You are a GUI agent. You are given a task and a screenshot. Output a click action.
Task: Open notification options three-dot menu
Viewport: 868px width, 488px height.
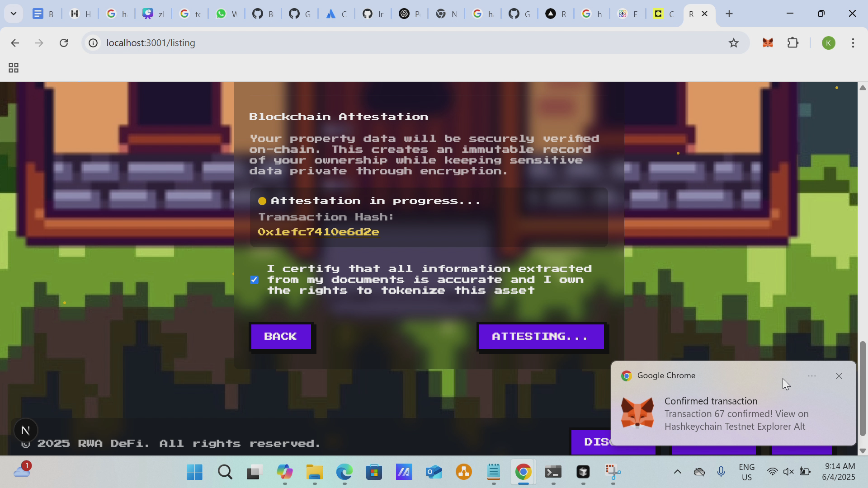[811, 376]
